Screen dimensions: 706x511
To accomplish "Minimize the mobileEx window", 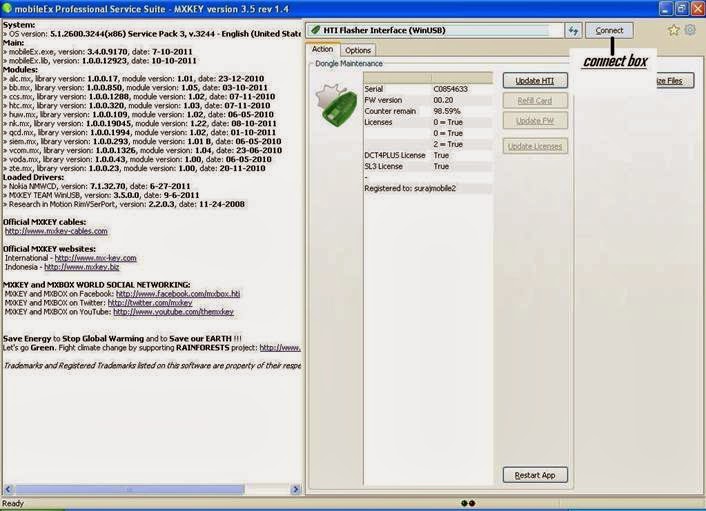I will click(666, 8).
